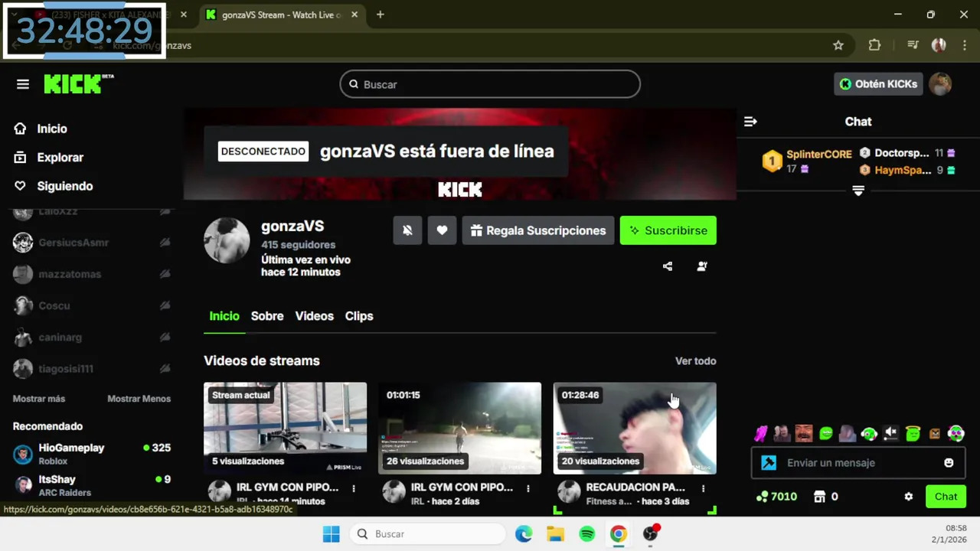The height and width of the screenshot is (551, 980).
Task: Open Chrome media controls icon
Action: click(x=912, y=45)
